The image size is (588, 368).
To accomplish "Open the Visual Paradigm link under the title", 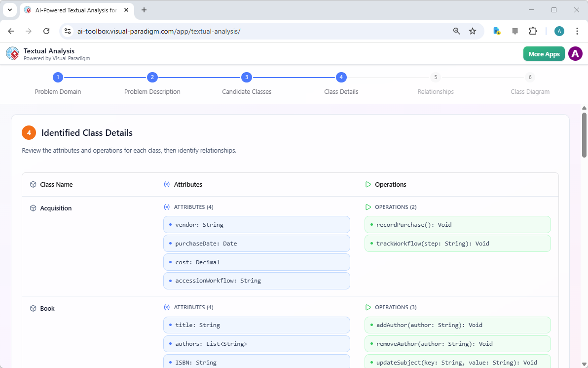I will (71, 58).
